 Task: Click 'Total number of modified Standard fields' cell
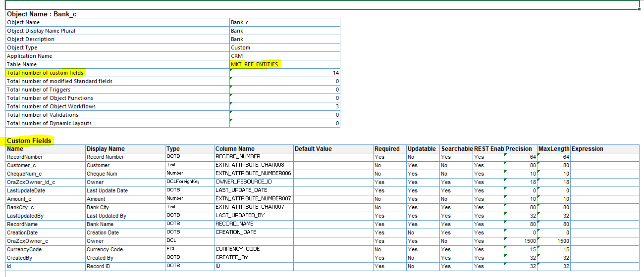pos(117,81)
